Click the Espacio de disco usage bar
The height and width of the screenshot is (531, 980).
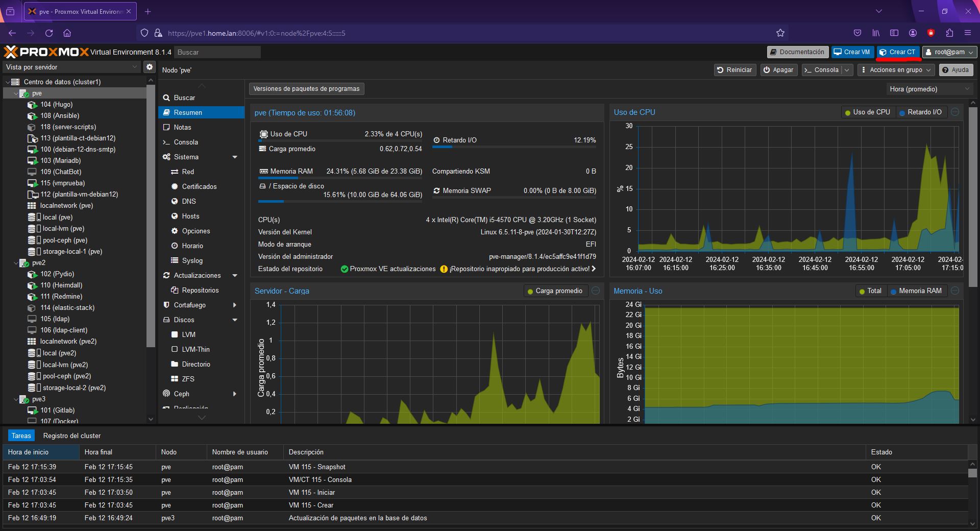[340, 202]
